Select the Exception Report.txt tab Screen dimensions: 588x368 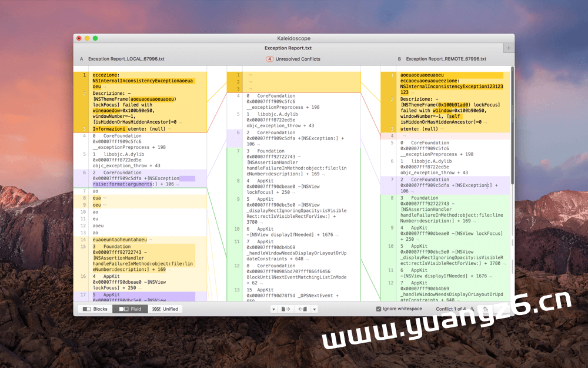pos(288,48)
